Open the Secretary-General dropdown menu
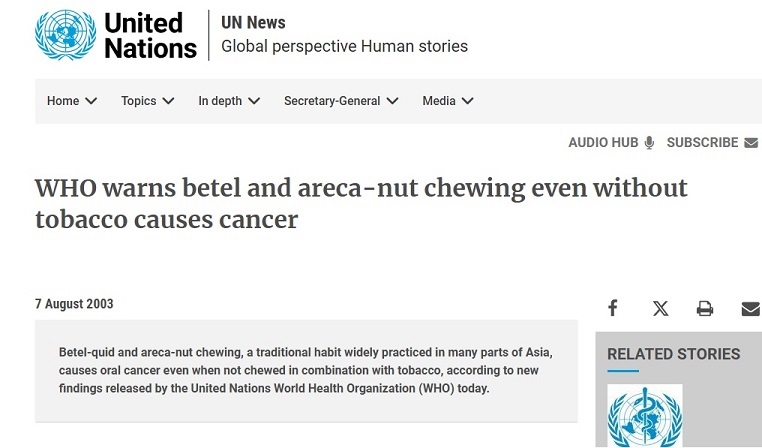 (392, 101)
